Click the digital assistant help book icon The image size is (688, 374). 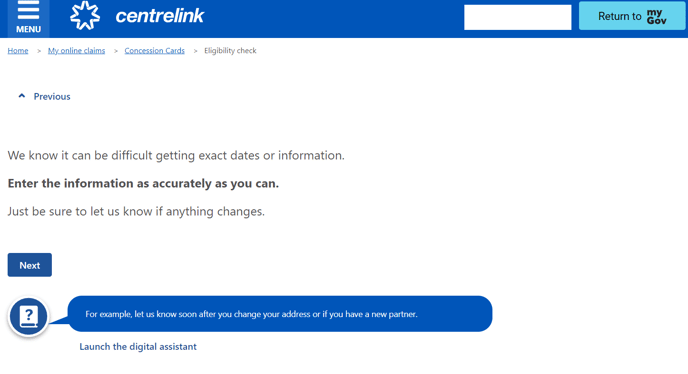[x=29, y=316]
